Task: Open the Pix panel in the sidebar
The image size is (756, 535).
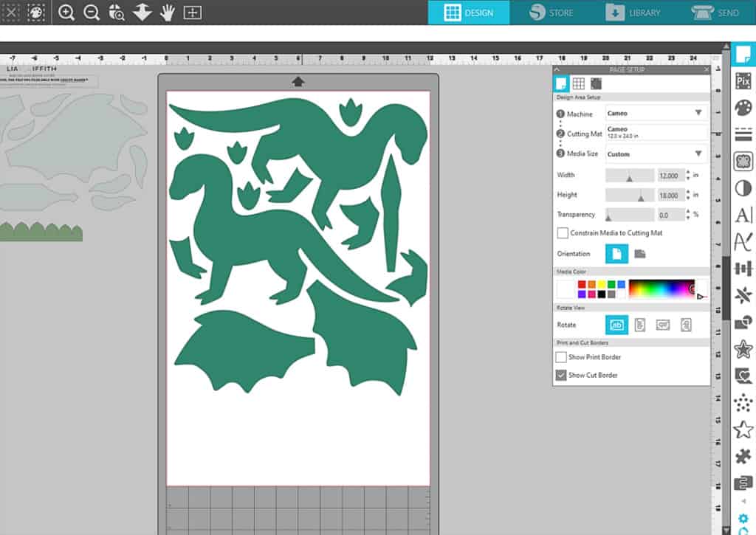Action: (743, 81)
